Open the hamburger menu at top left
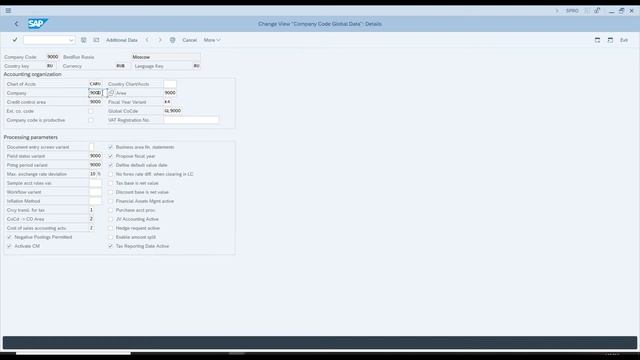 (x=8, y=11)
